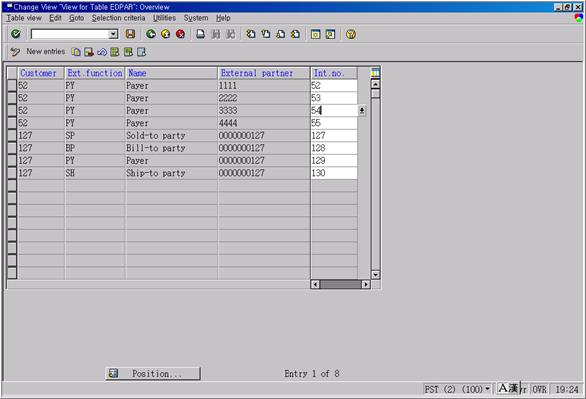Image resolution: width=586 pixels, height=399 pixels.
Task: Click the New entries button
Action: click(46, 52)
